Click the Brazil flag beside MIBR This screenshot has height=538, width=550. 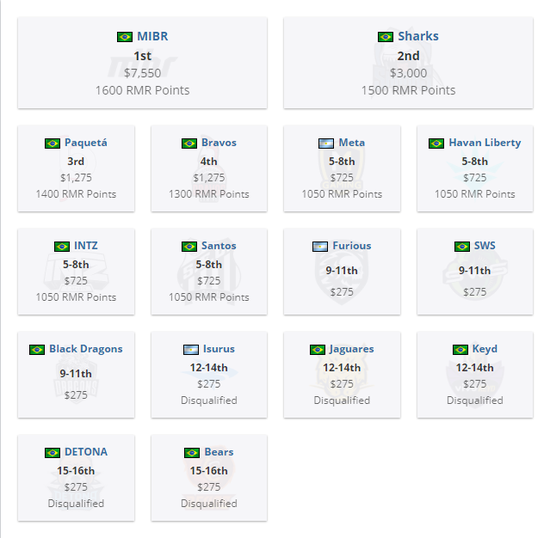click(125, 37)
